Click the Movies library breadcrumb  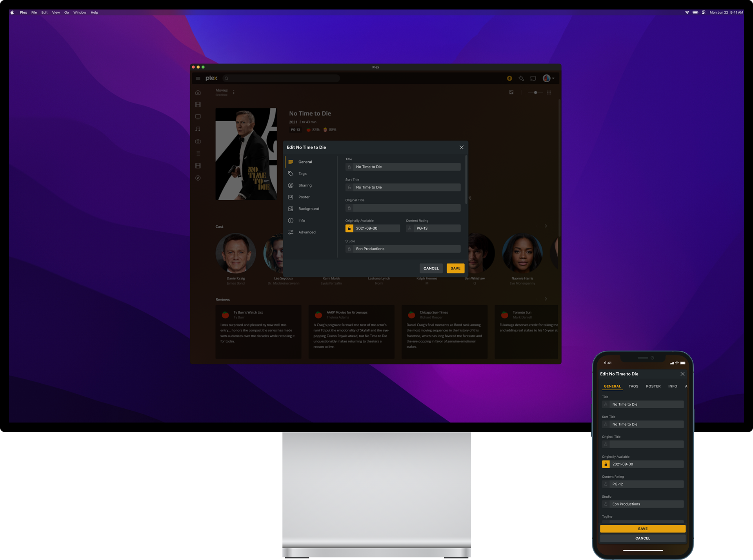tap(221, 91)
